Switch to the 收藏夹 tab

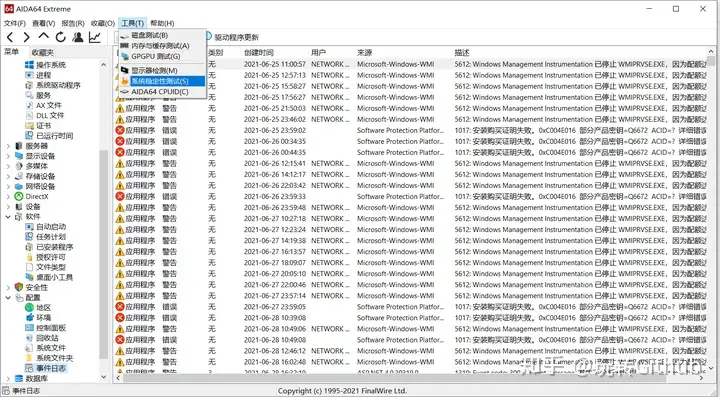[x=43, y=53]
